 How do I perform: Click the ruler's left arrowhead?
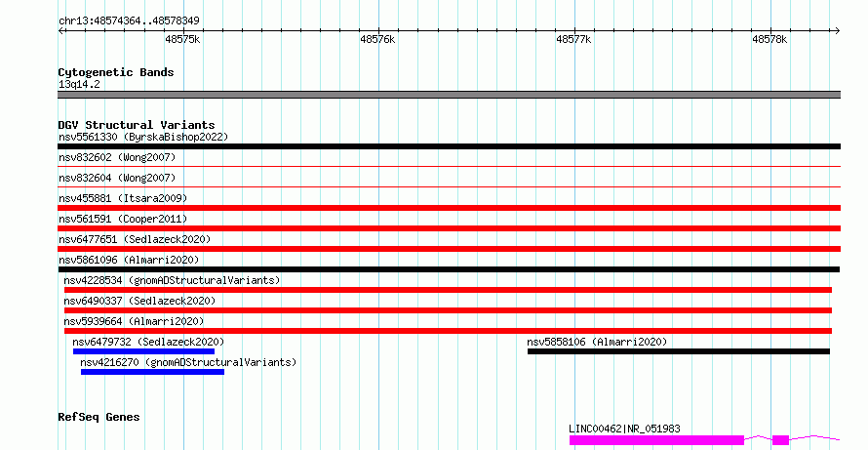click(61, 31)
